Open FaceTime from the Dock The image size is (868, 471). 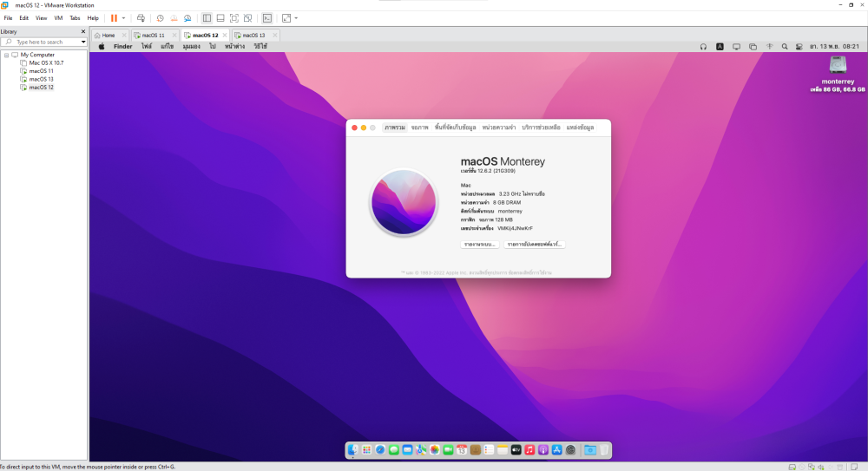click(x=448, y=450)
